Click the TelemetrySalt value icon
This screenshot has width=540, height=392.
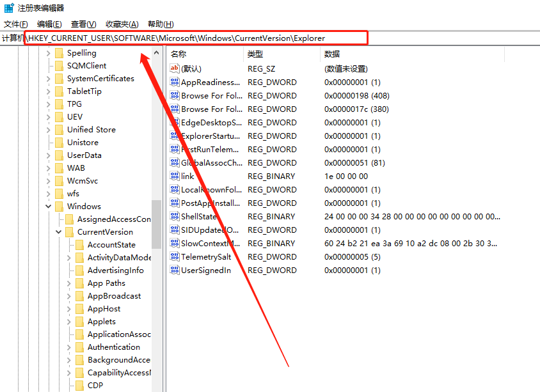[175, 256]
